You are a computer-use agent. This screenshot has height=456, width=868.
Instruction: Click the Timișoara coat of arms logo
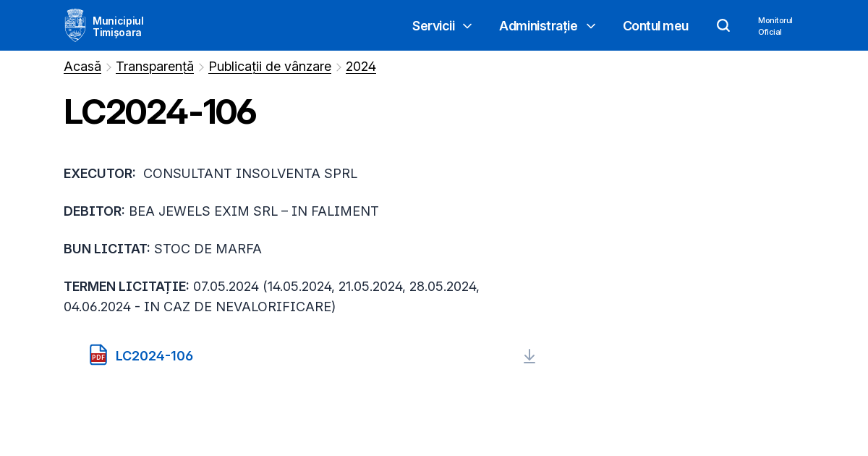pyautogui.click(x=75, y=25)
